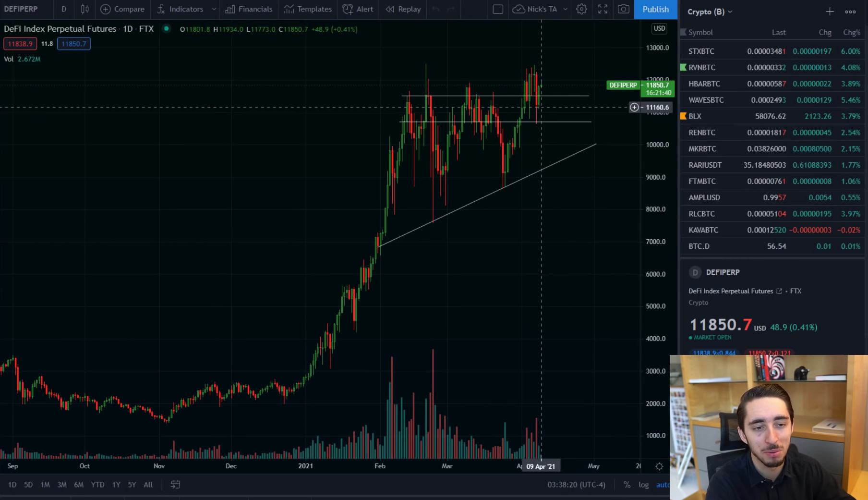Click the Compare symbol plus icon
The image size is (868, 500).
point(106,9)
